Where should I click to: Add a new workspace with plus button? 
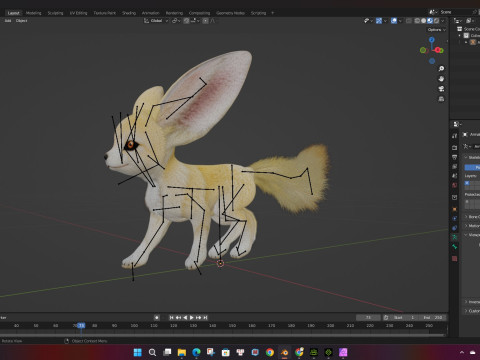[272, 13]
